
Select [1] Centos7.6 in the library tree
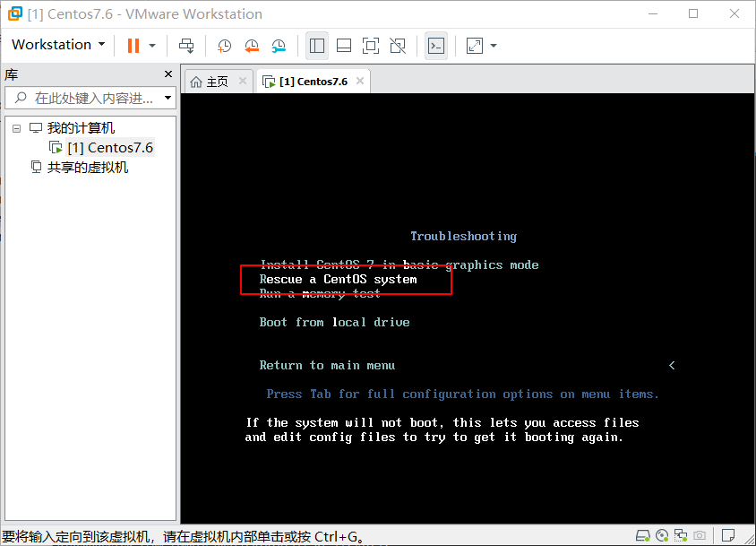(x=110, y=147)
